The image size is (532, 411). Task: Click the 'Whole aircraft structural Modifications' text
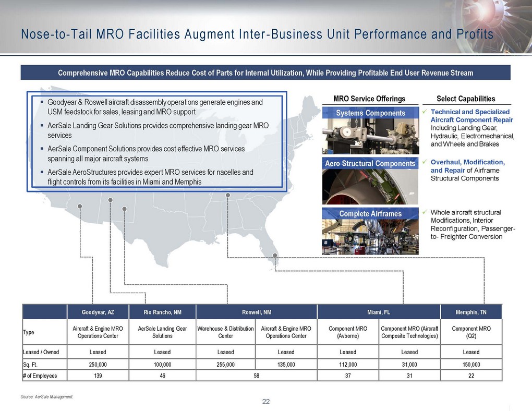pyautogui.click(x=473, y=224)
